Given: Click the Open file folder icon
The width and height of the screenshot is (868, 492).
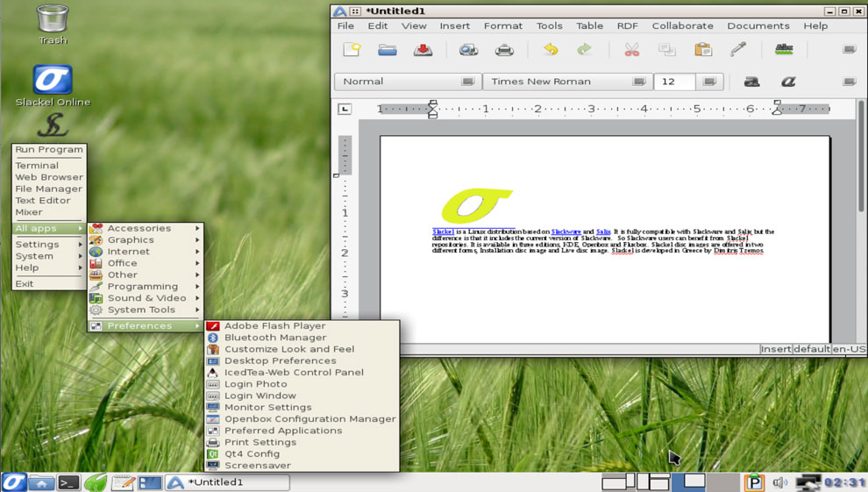Looking at the screenshot, I should (388, 50).
